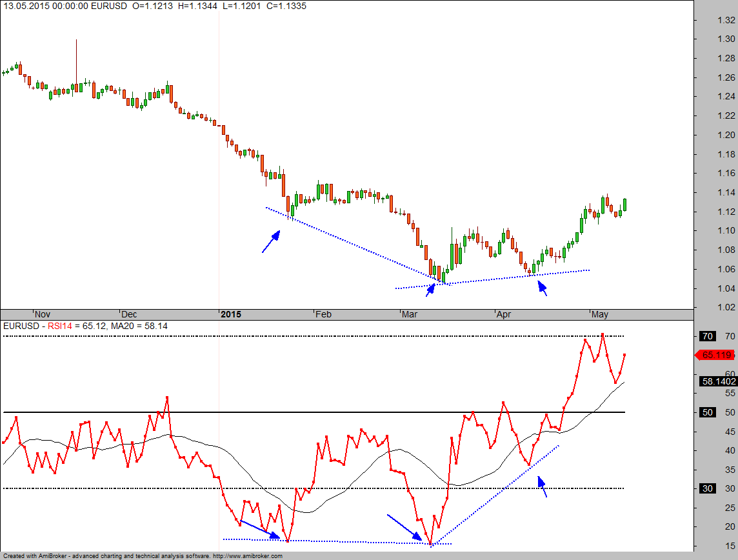This screenshot has width=738, height=560.
Task: Click the C=1.1335 close value in header
Action: click(286, 6)
